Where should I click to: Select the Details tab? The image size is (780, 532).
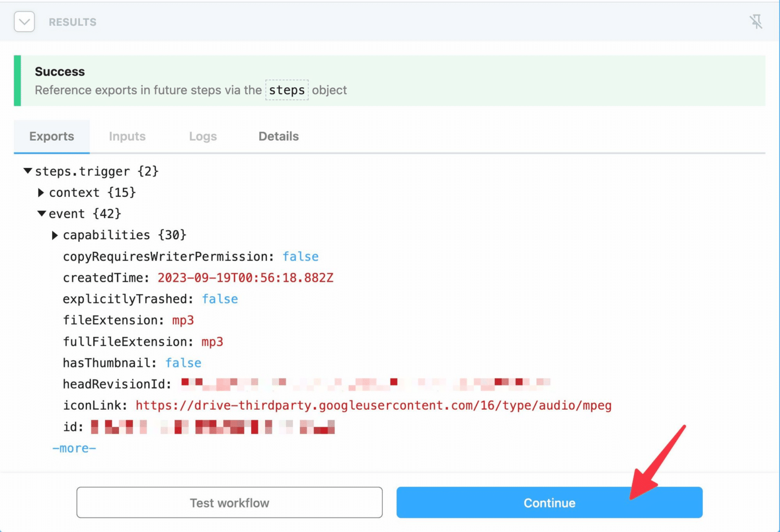click(x=278, y=136)
